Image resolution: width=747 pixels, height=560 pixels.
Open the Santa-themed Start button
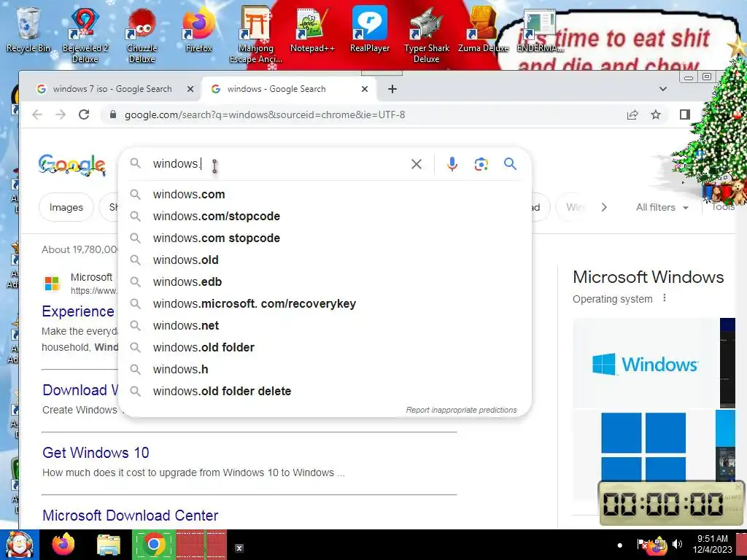coord(20,545)
